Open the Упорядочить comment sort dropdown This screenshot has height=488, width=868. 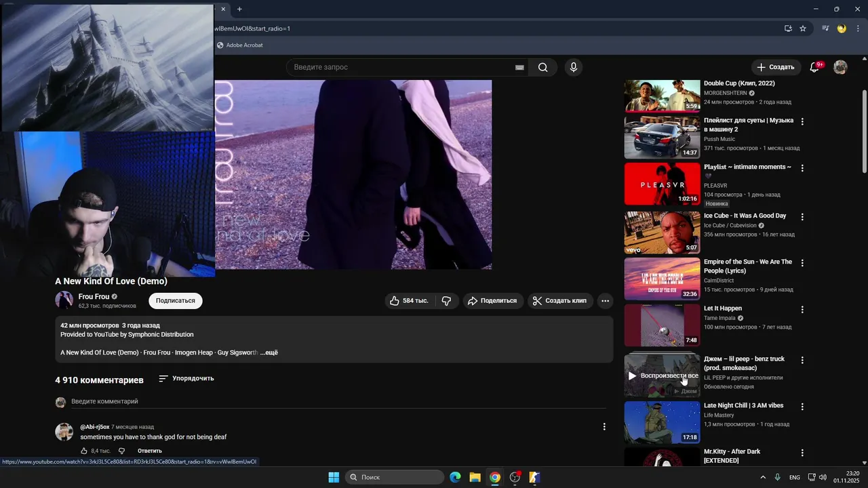click(186, 378)
